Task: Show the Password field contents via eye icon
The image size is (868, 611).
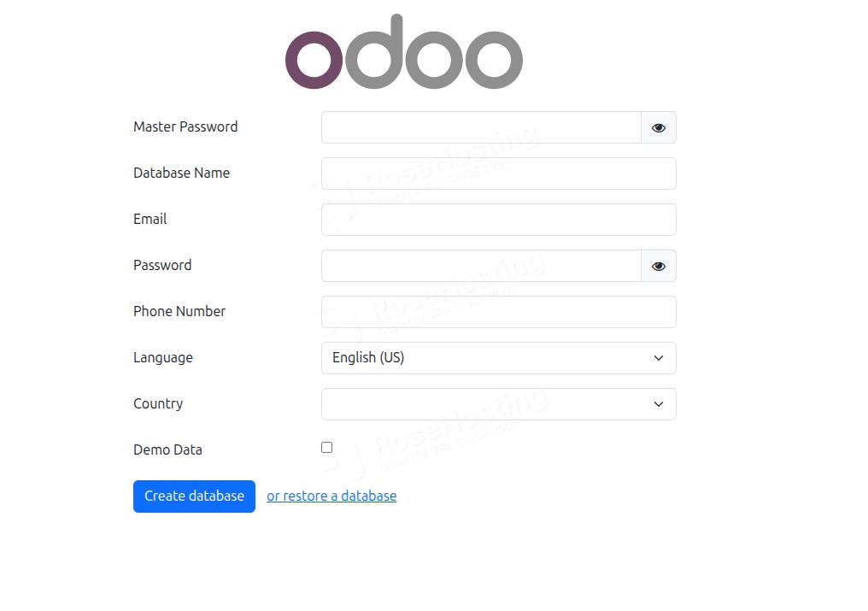Action: pyautogui.click(x=658, y=266)
